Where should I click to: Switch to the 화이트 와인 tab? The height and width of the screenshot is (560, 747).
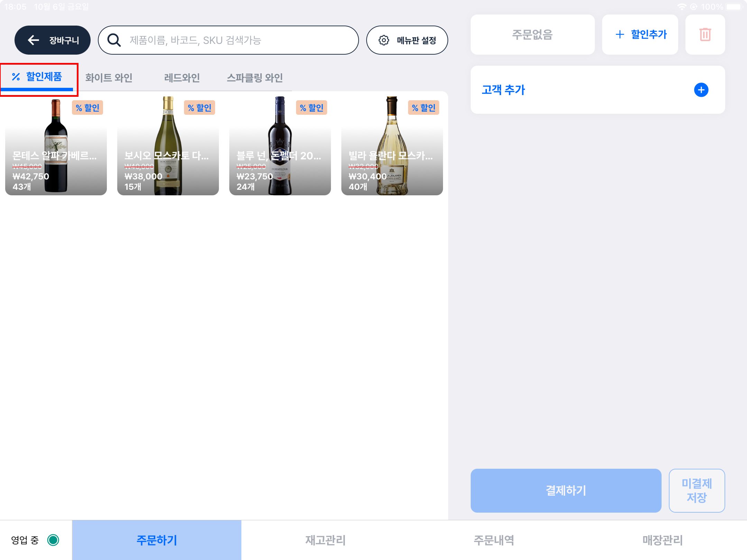click(109, 78)
